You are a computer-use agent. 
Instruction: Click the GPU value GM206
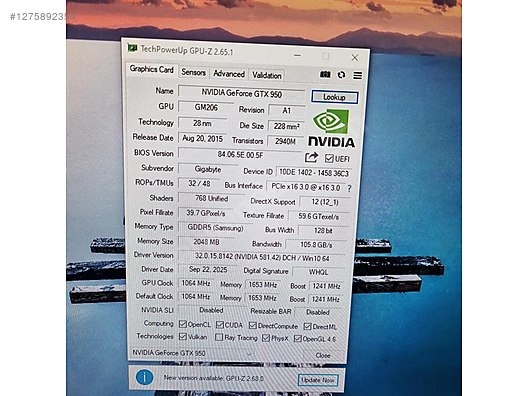point(206,107)
